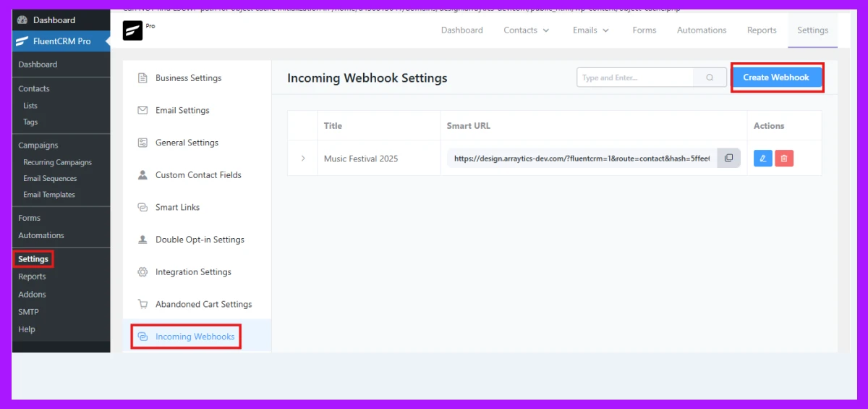868x409 pixels.
Task: Open the Forms tab in top navigation
Action: pos(644,30)
